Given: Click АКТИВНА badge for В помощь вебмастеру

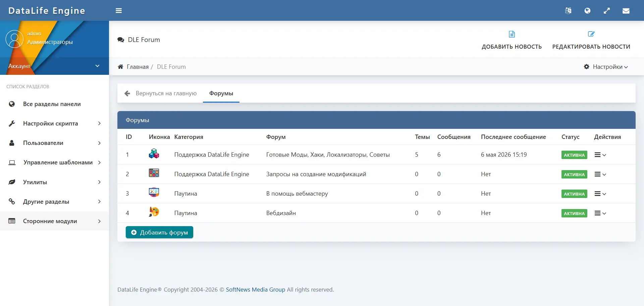Looking at the screenshot, I should pos(574,194).
